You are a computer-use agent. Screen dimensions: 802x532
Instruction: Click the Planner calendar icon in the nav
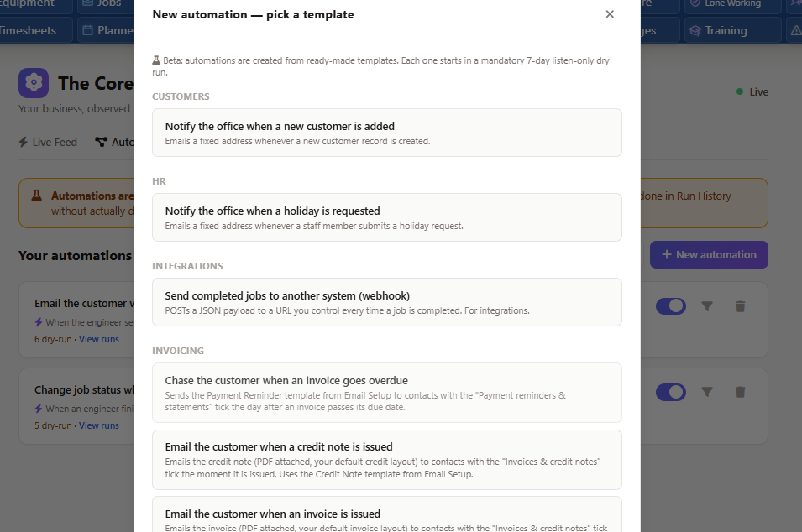coord(88,31)
